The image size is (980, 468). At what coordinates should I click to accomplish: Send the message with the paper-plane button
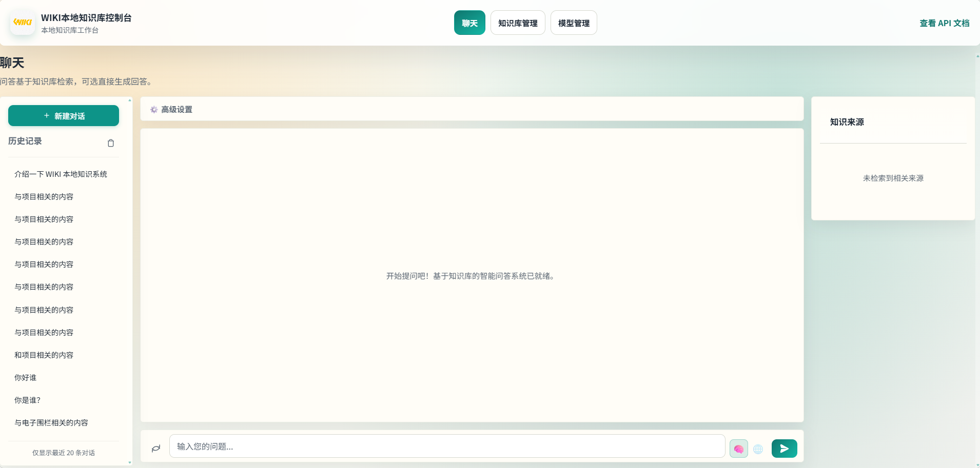(x=784, y=449)
